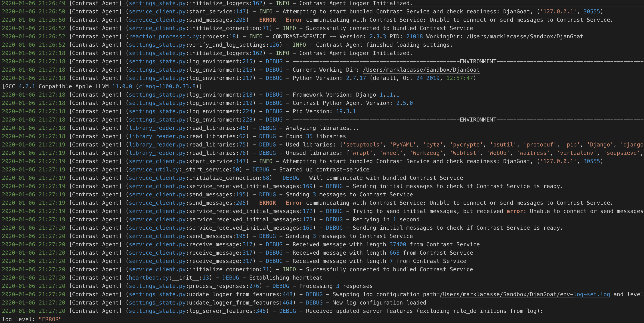Screen dimensions: 644x323
Task: Click 'protobuf' in Used libraries list
Action: [x=540, y=145]
